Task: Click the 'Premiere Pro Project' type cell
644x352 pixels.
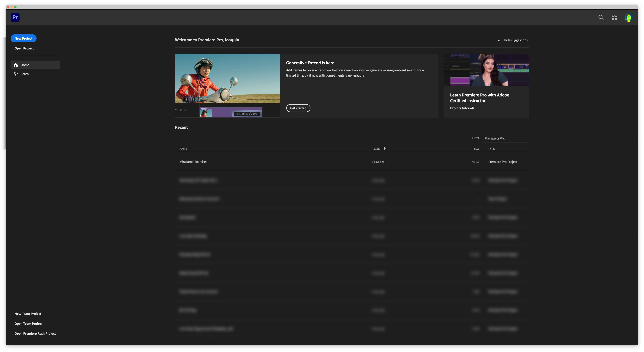Action: (503, 162)
